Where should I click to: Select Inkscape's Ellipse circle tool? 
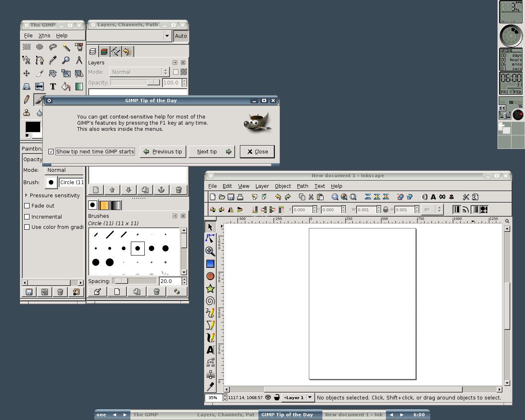pyautogui.click(x=210, y=276)
